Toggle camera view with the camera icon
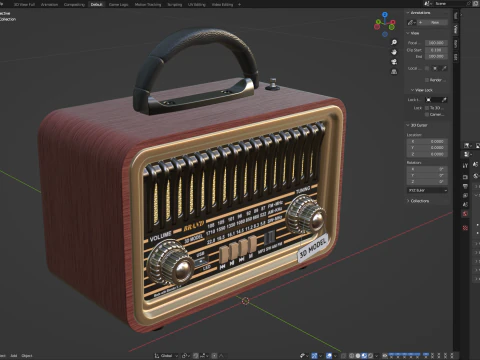This screenshot has height=360, width=480. click(394, 62)
